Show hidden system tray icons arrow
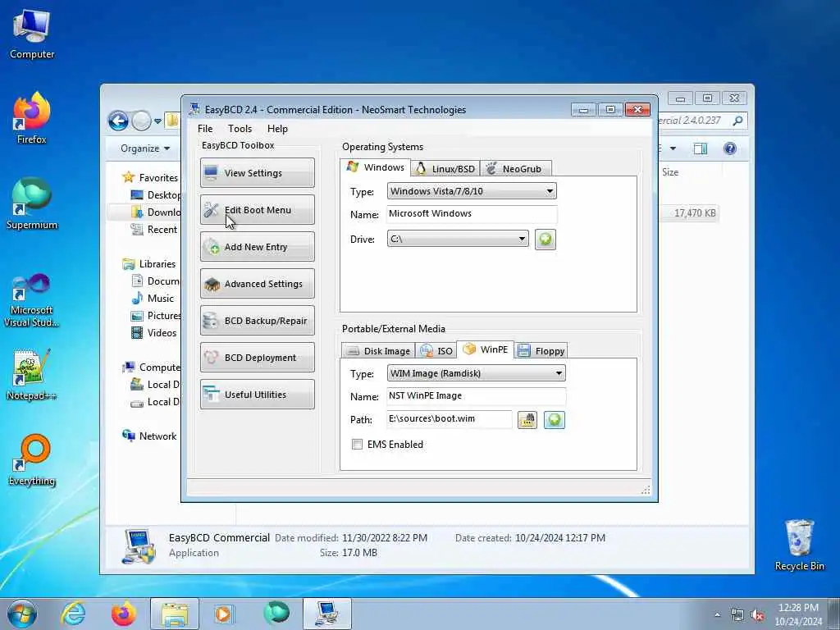Viewport: 840px width, 630px height. tap(717, 615)
